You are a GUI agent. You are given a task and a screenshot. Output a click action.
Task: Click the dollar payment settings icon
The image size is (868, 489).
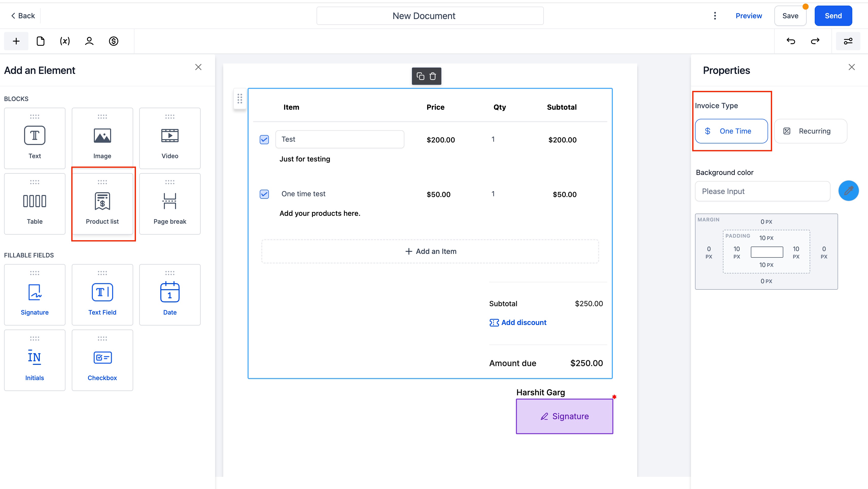pyautogui.click(x=114, y=41)
